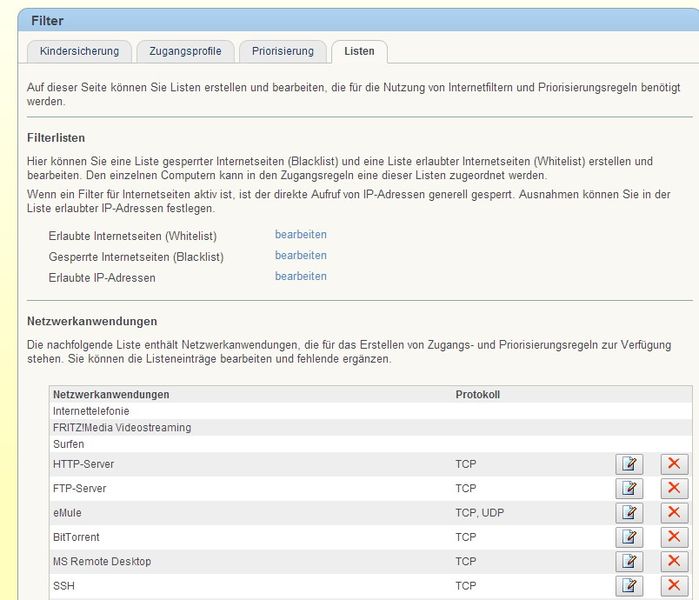Select the Internettelefonie list row

tap(91, 411)
